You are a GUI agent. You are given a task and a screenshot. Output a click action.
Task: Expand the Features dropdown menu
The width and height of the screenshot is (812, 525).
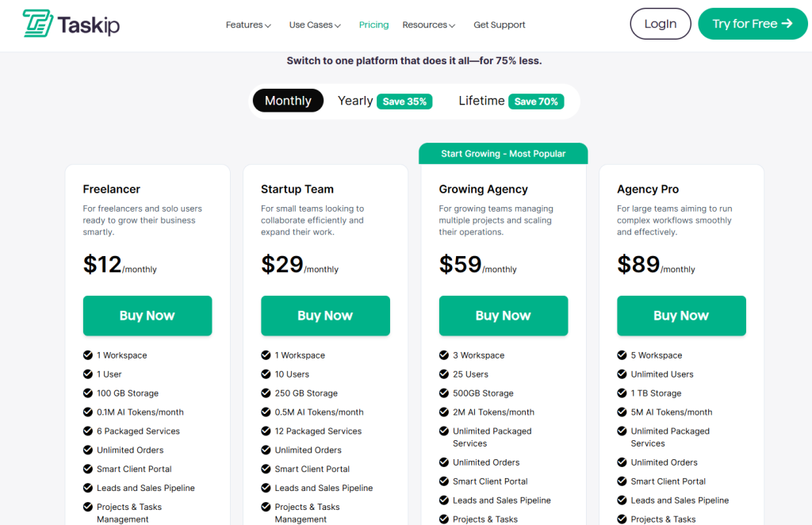248,25
